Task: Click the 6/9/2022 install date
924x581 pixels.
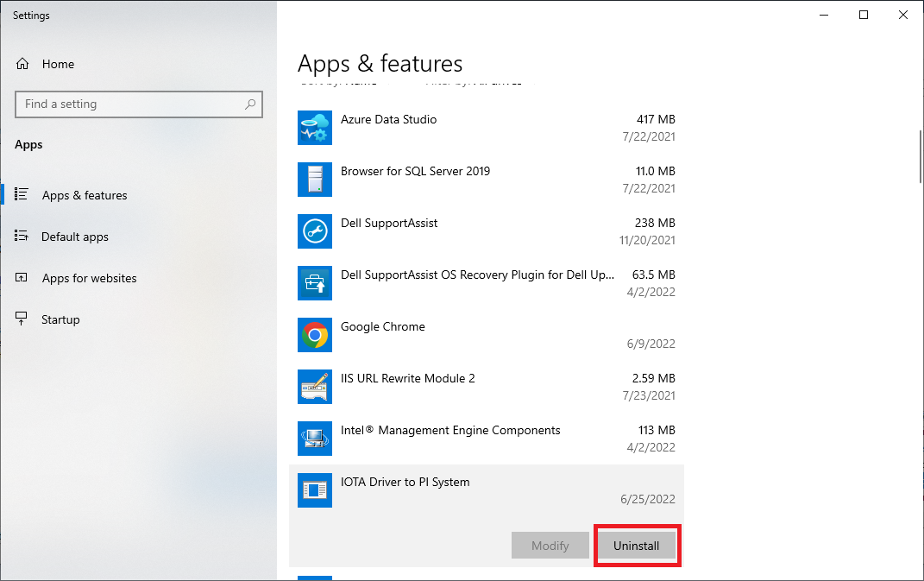Action: point(651,344)
